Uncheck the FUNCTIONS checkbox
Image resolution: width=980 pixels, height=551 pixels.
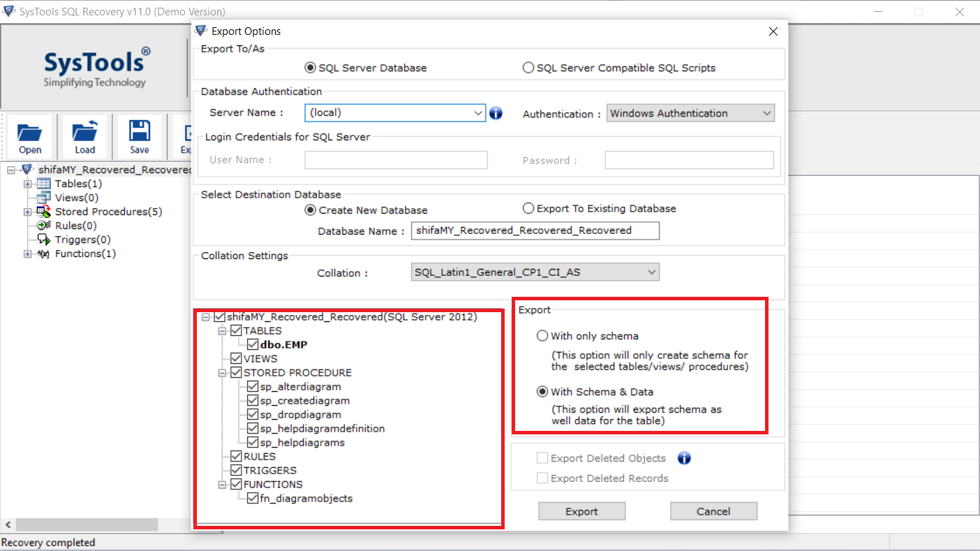236,484
